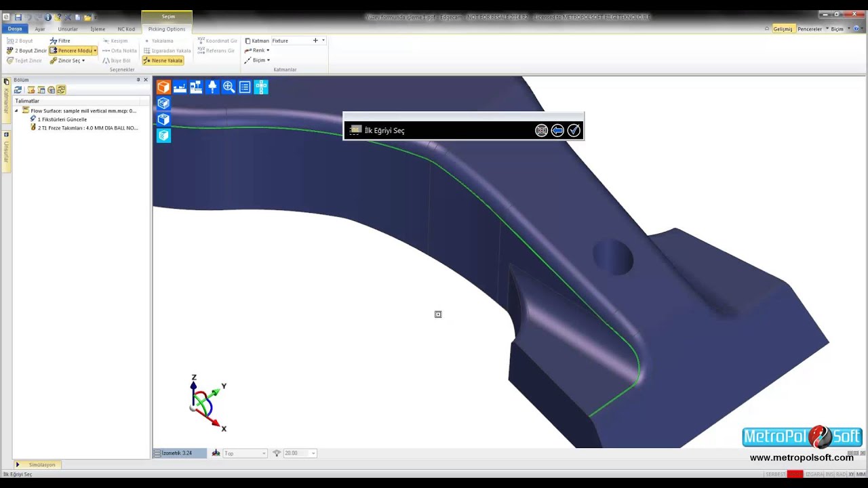Click the milling machine icon in viewport toolbar
Viewport: 868px width, 488px height.
196,87
